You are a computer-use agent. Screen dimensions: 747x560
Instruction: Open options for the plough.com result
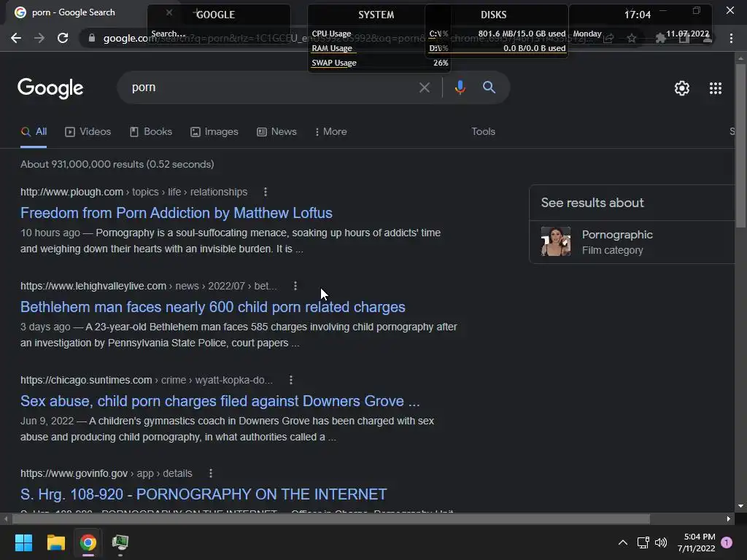(x=266, y=192)
